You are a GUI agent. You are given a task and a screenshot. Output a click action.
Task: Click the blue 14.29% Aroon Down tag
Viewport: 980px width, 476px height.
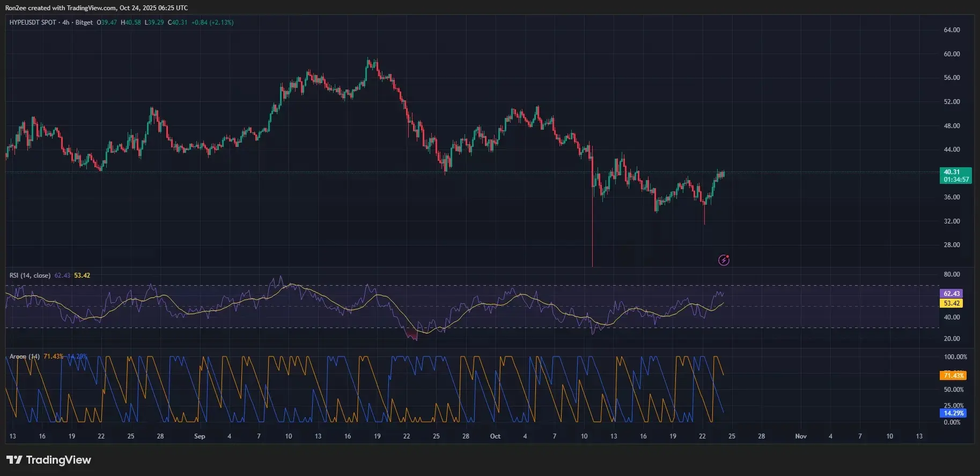pyautogui.click(x=954, y=413)
